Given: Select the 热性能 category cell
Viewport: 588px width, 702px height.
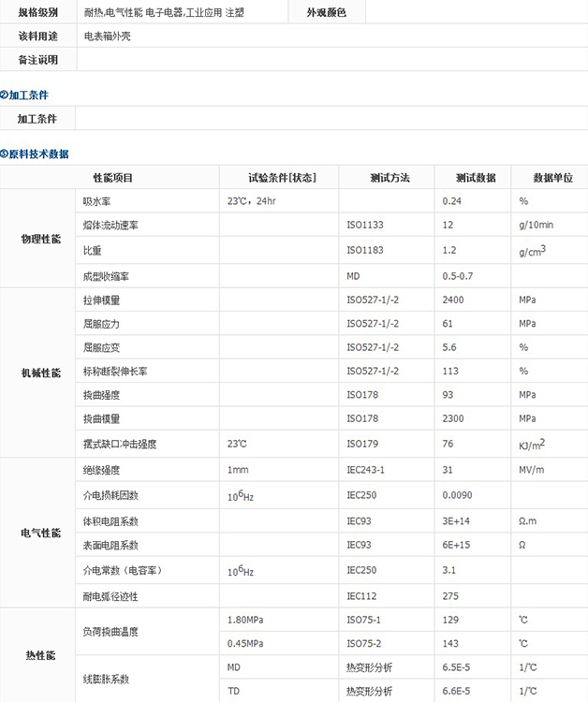Looking at the screenshot, I should (40, 655).
